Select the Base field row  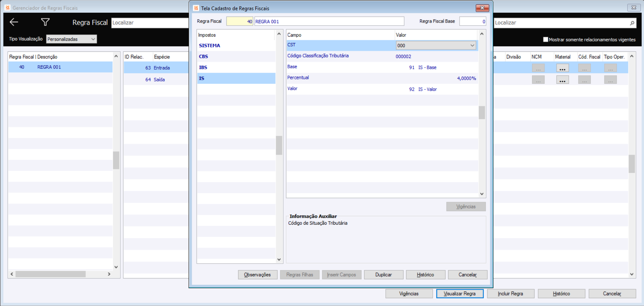coord(382,67)
